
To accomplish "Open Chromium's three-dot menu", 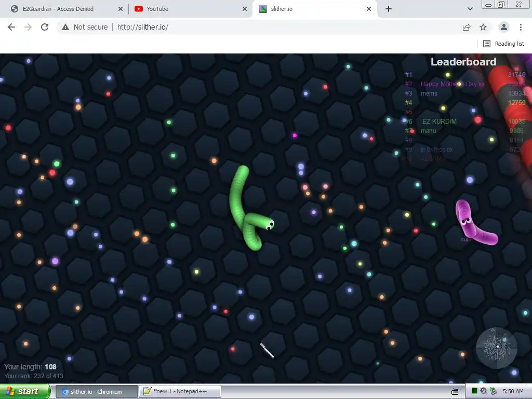I will coord(521,27).
